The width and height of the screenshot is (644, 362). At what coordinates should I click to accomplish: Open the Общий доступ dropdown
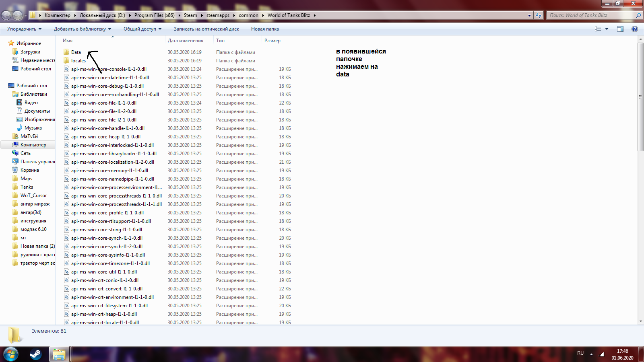coord(142,29)
